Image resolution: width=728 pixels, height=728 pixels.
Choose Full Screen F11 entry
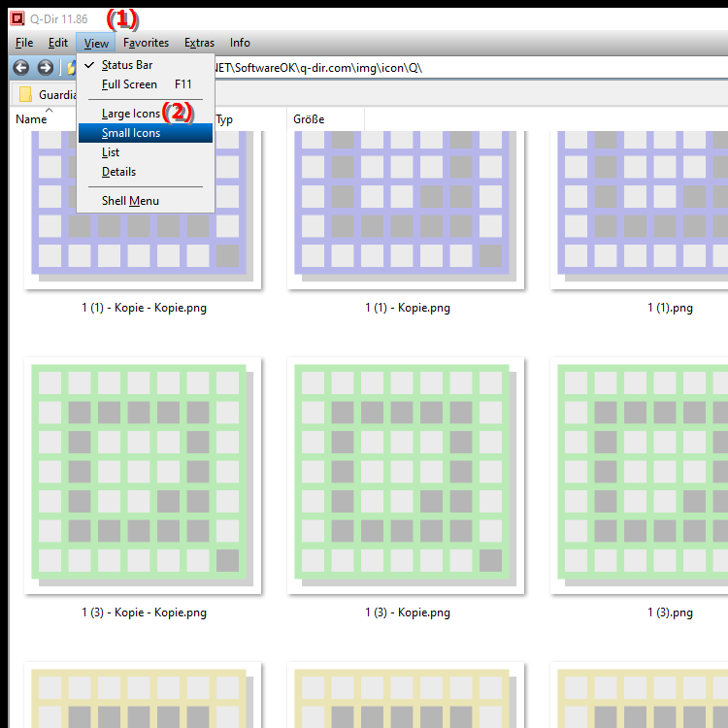click(x=146, y=84)
